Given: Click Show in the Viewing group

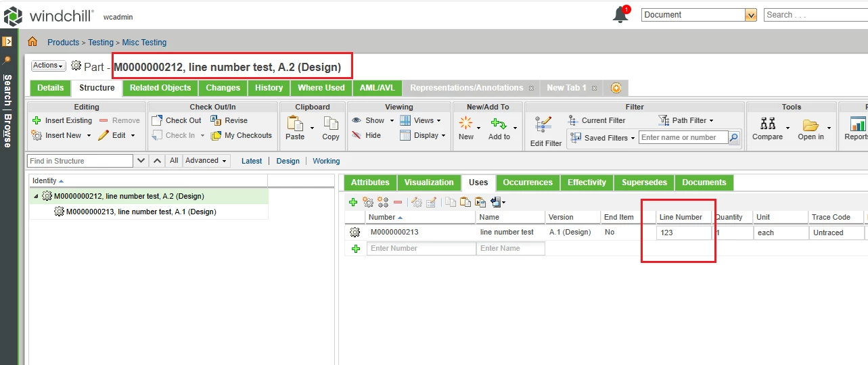Looking at the screenshot, I should click(x=369, y=120).
